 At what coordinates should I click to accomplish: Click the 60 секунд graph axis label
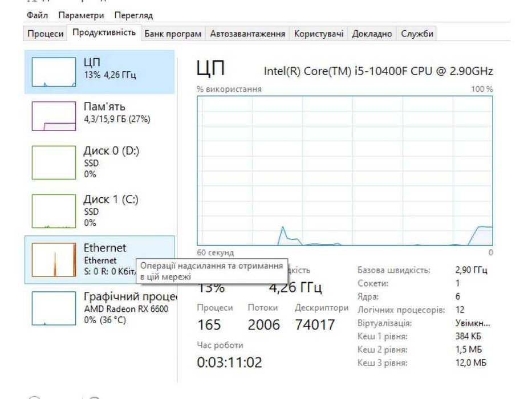[x=216, y=253]
